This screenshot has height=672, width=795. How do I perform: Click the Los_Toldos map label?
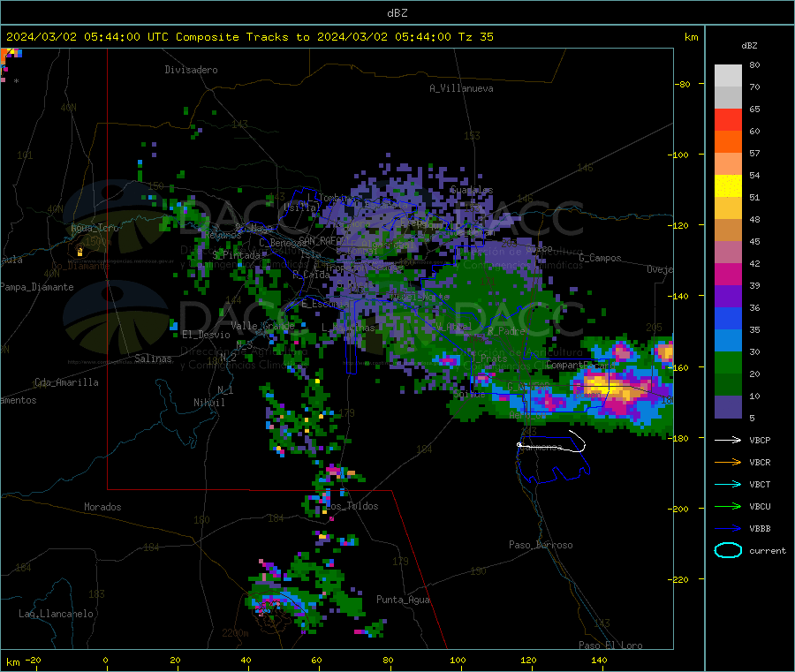352,506
